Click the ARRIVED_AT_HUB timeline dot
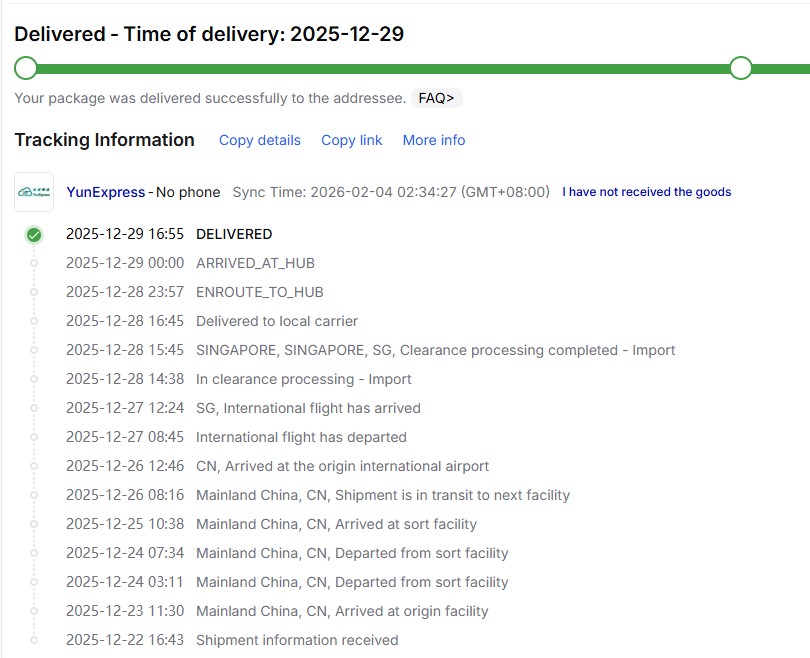Viewport: 810px width, 658px height. (x=34, y=263)
